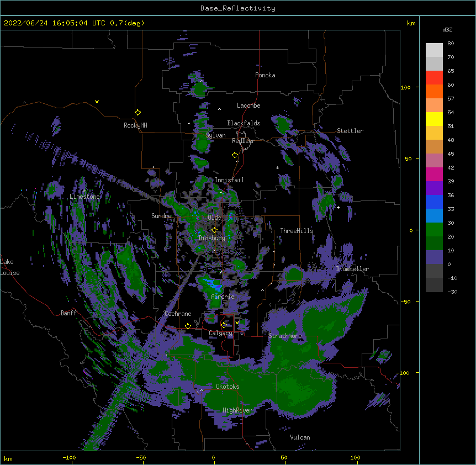476x465 pixels.
Task: Click the Drumheller label
Action: point(352,269)
